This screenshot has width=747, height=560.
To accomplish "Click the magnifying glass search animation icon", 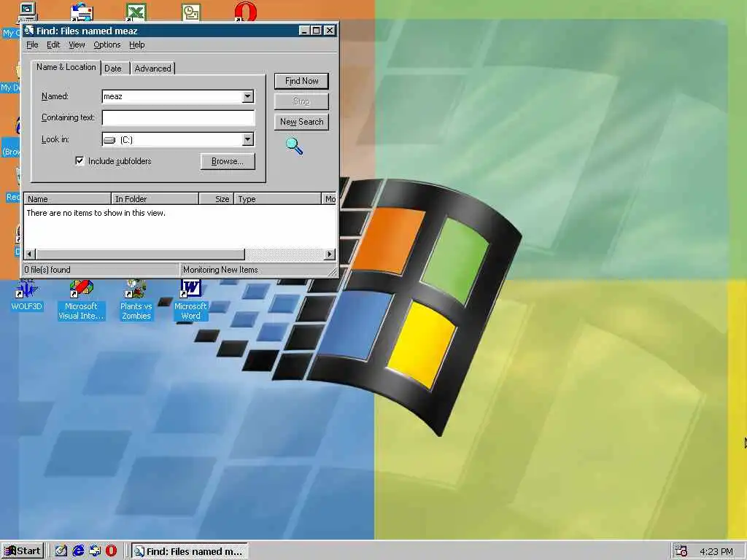I will coord(294,146).
